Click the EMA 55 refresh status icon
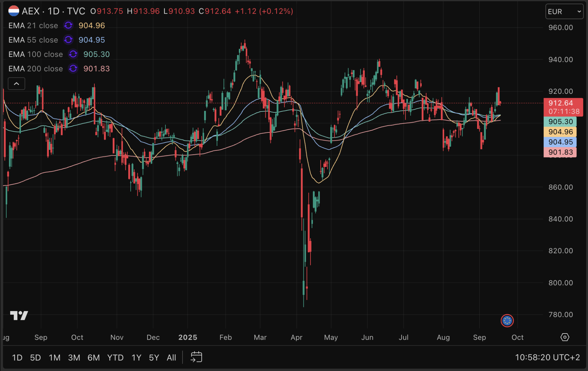This screenshot has height=371, width=588. [x=68, y=40]
